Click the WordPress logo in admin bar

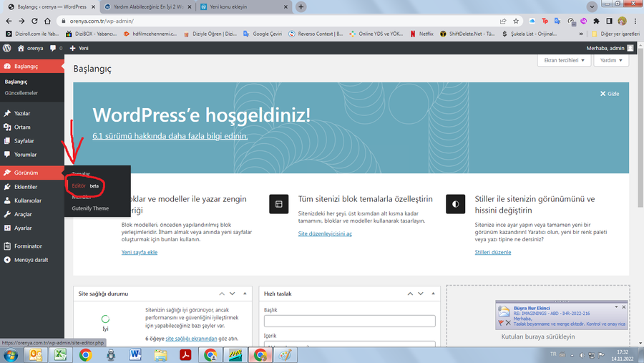coord(7,48)
